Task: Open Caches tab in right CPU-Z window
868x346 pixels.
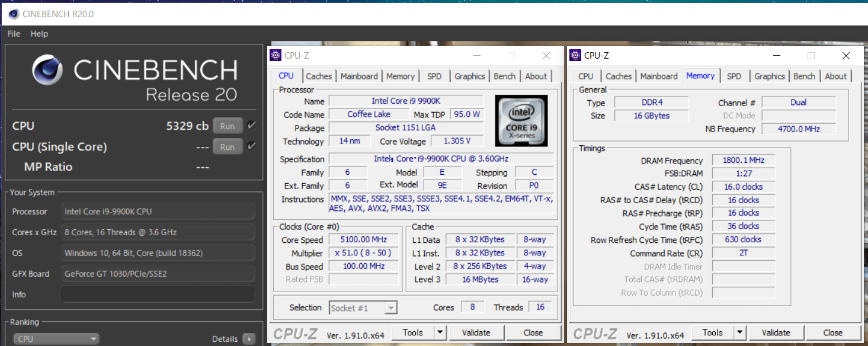Action: point(619,76)
